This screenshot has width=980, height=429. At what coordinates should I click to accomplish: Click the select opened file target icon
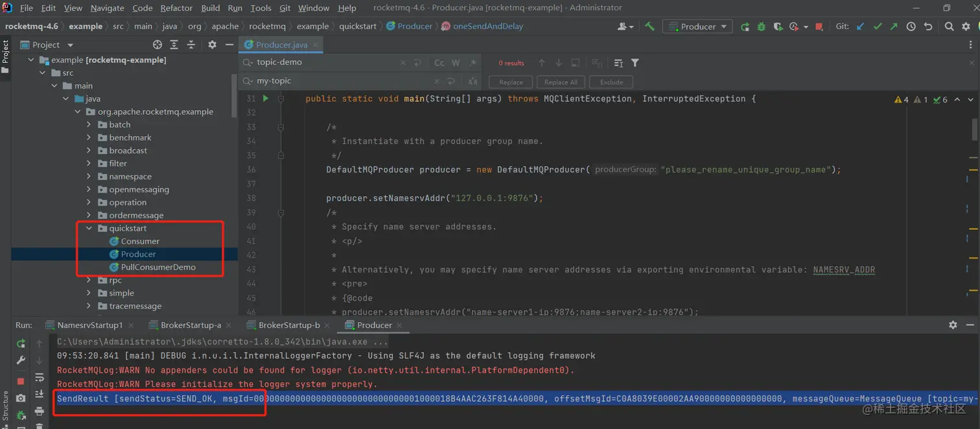point(157,45)
